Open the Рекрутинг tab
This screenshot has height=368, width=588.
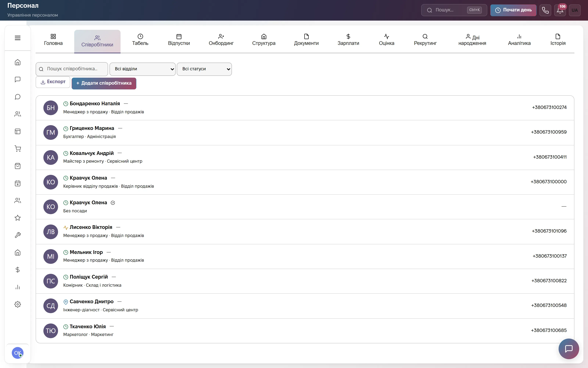pyautogui.click(x=425, y=40)
